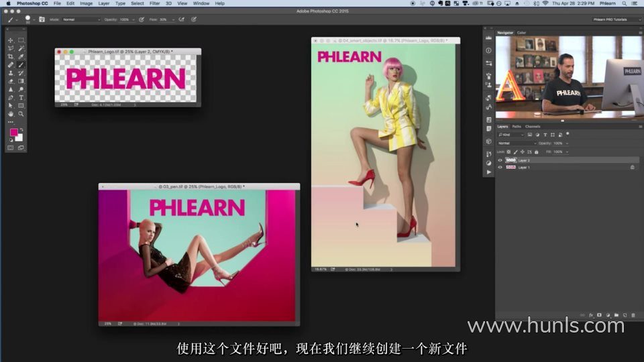Select the Pen tool

[x=11, y=98]
